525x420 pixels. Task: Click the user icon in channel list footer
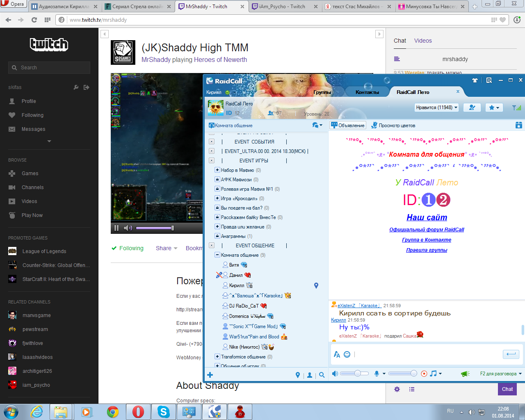point(310,375)
